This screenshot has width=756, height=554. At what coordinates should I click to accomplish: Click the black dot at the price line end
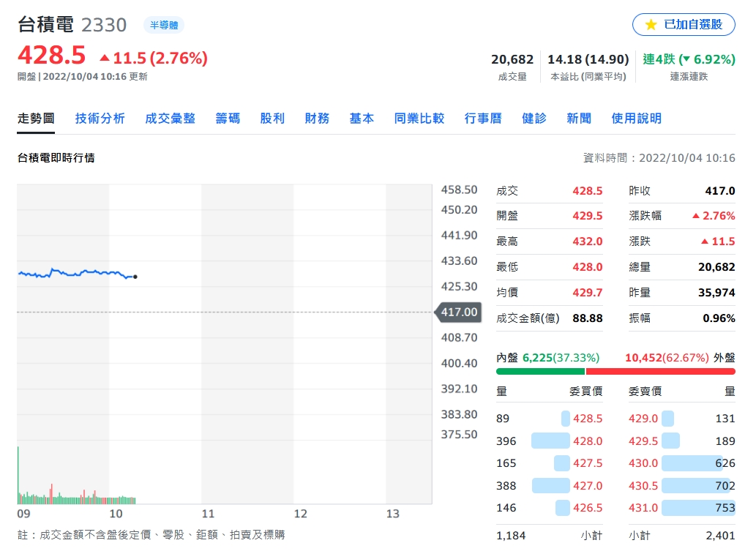coord(135,277)
